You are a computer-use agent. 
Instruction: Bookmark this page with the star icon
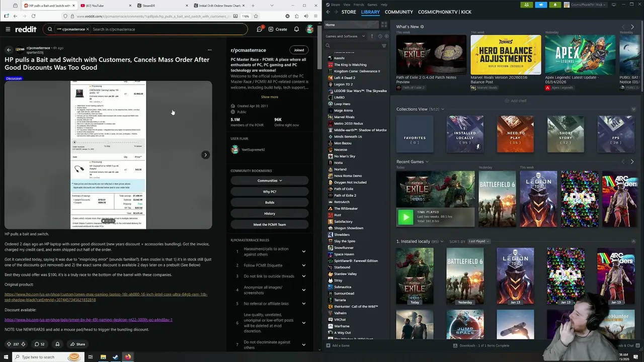tap(256, 16)
